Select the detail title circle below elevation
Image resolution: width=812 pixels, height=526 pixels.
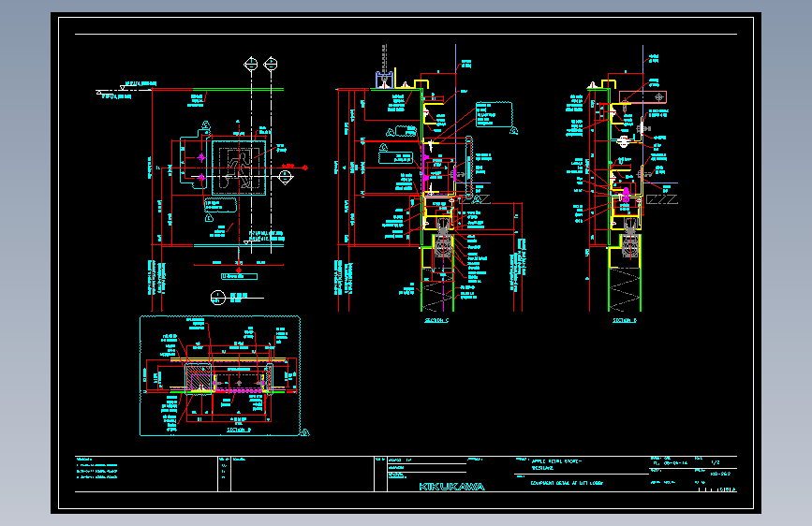pos(218,298)
